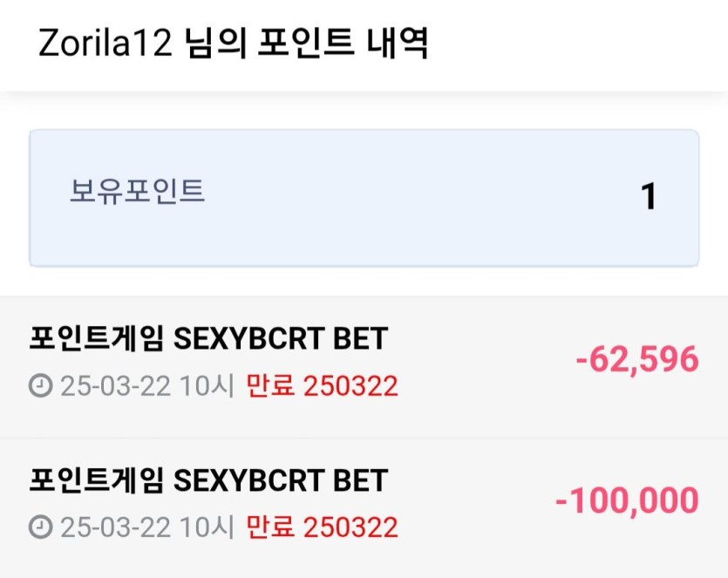
Task: Select the 25-03-22 10시 date on the -100,000 entry
Action: 147,527
